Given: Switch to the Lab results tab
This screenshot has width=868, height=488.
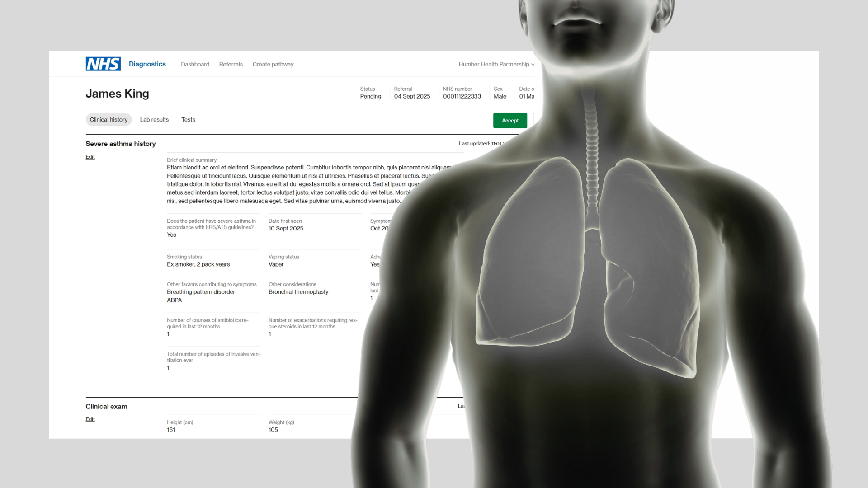Looking at the screenshot, I should coord(154,120).
